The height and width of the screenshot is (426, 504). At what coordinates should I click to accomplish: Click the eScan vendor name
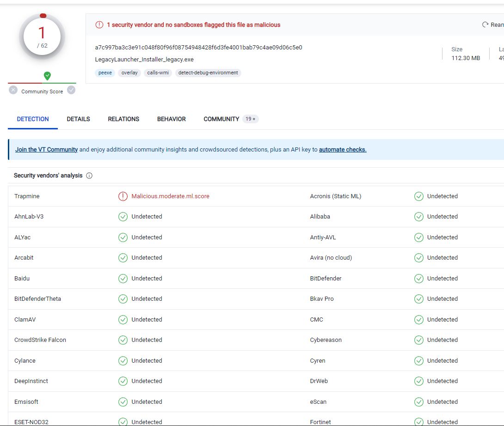point(318,402)
